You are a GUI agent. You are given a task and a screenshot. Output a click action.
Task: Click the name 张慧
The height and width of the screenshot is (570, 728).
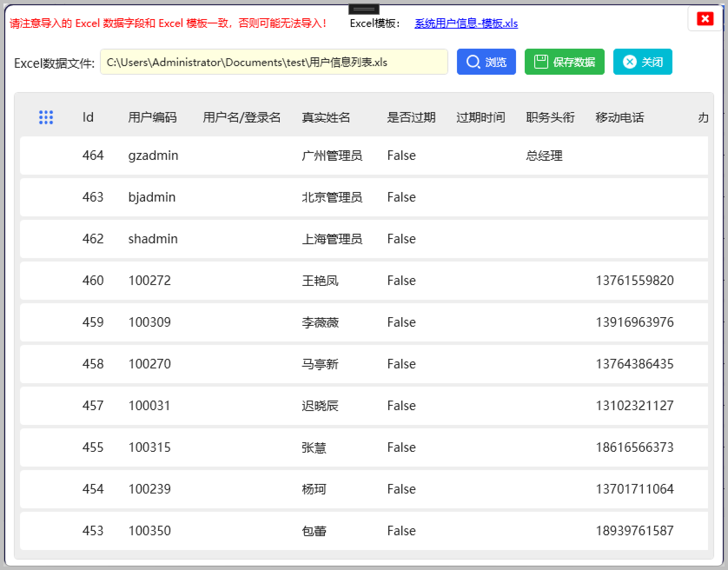(x=314, y=447)
